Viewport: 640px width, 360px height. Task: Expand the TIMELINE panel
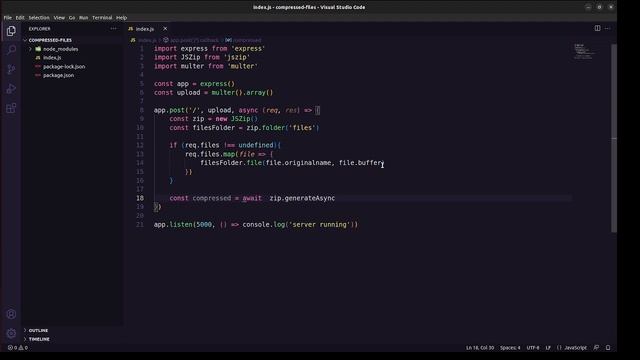point(39,339)
